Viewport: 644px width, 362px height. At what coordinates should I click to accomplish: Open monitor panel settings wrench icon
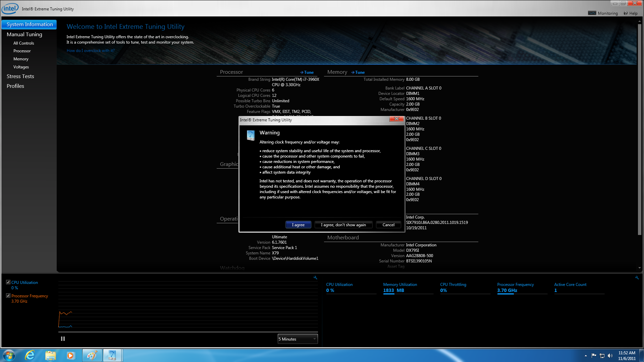[637, 278]
